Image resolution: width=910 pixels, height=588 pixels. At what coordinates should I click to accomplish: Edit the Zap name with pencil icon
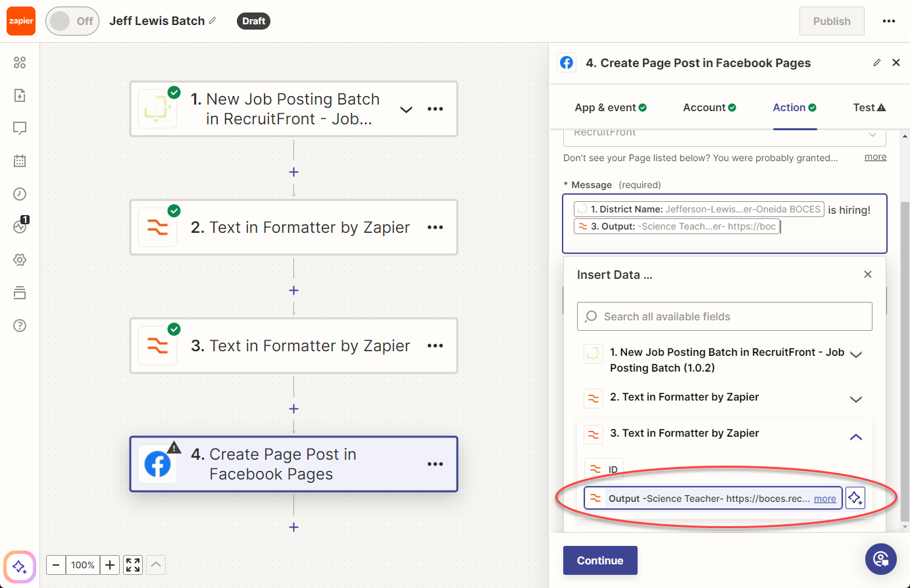213,21
